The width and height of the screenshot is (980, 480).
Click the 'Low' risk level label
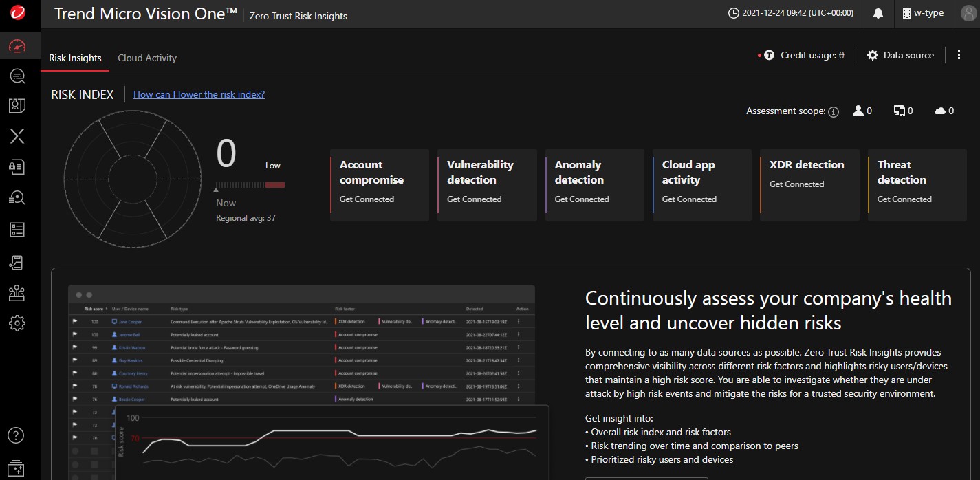pyautogui.click(x=273, y=166)
